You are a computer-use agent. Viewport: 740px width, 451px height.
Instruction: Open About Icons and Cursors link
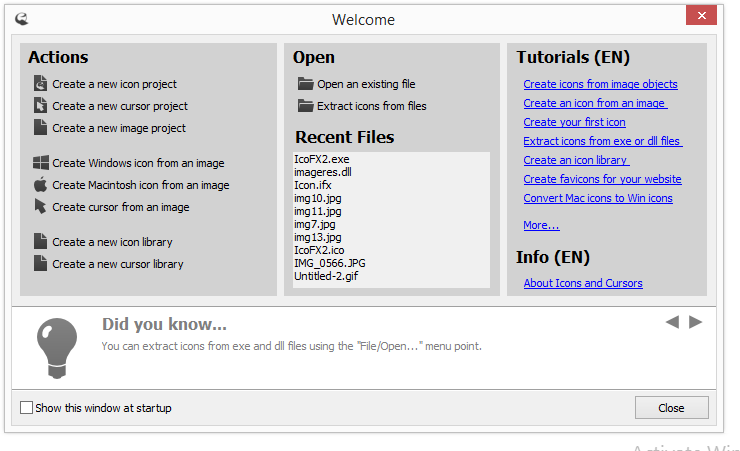pos(583,283)
